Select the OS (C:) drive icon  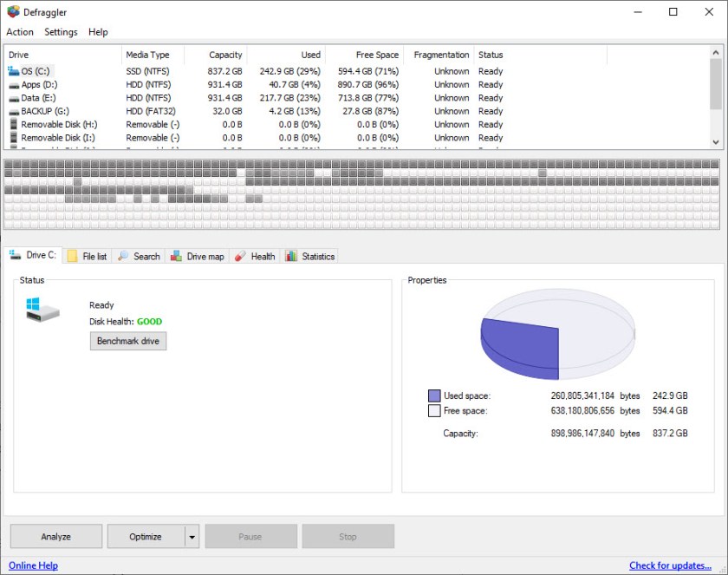(x=13, y=71)
